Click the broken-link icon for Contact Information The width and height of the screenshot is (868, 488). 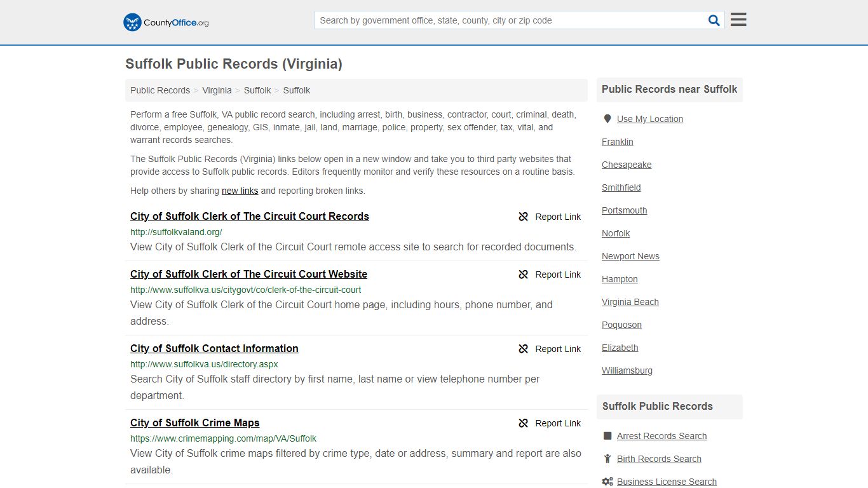tap(524, 349)
